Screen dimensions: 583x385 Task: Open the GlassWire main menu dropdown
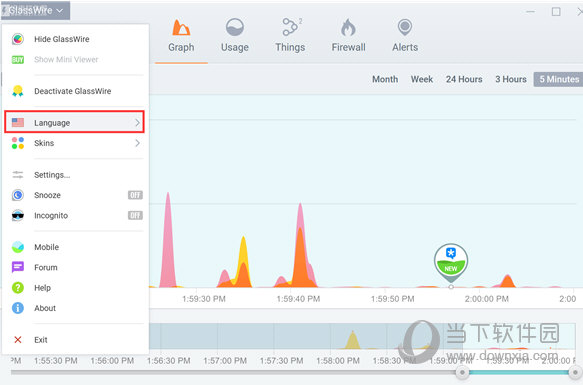(35, 10)
